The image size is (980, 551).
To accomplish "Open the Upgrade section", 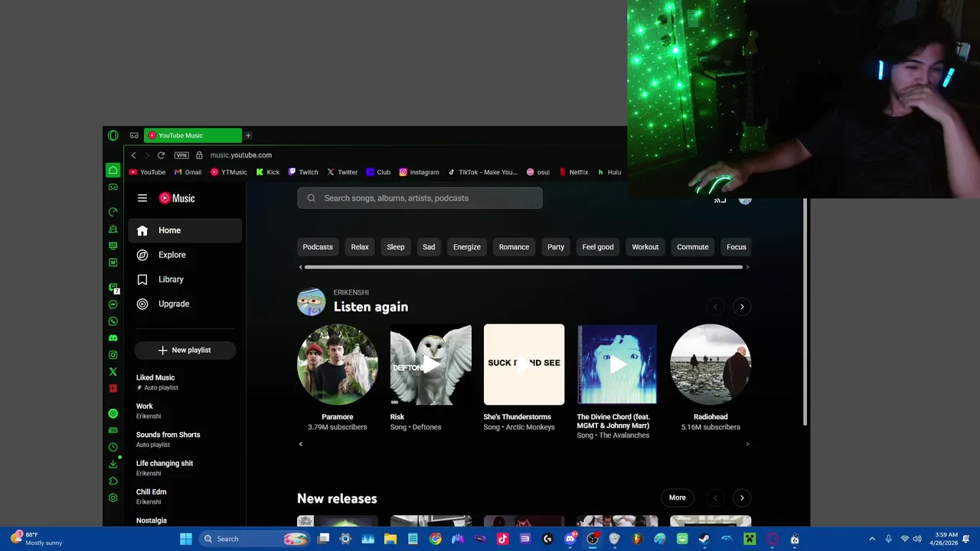I will pyautogui.click(x=185, y=304).
